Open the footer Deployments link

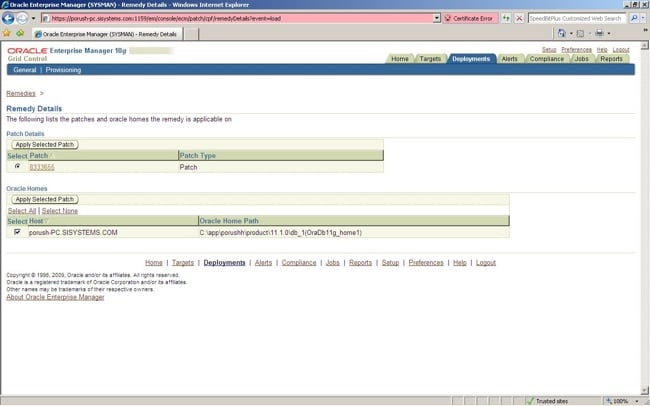click(224, 263)
